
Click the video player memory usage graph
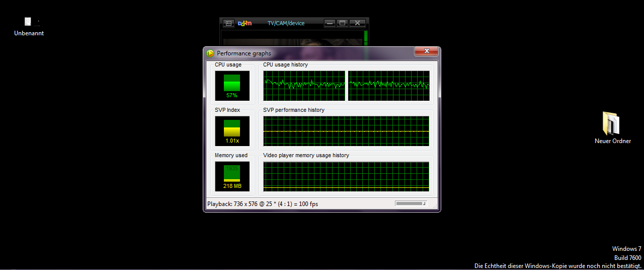[x=346, y=176]
